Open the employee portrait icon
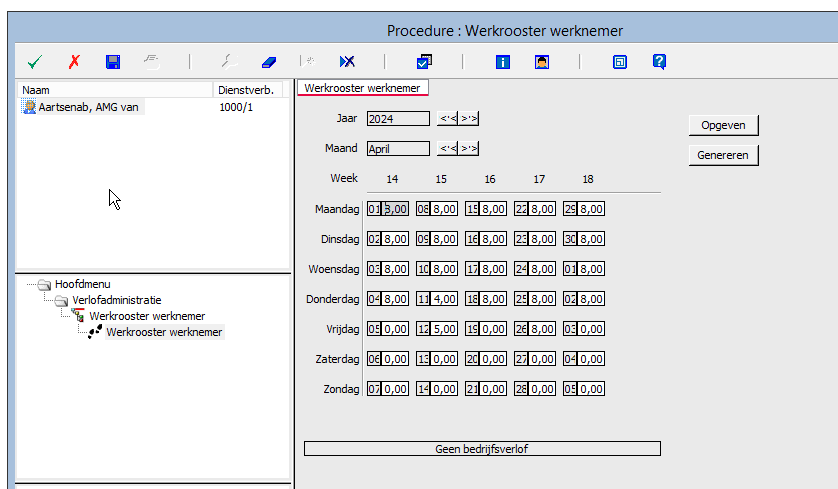838x489 pixels. 542,62
